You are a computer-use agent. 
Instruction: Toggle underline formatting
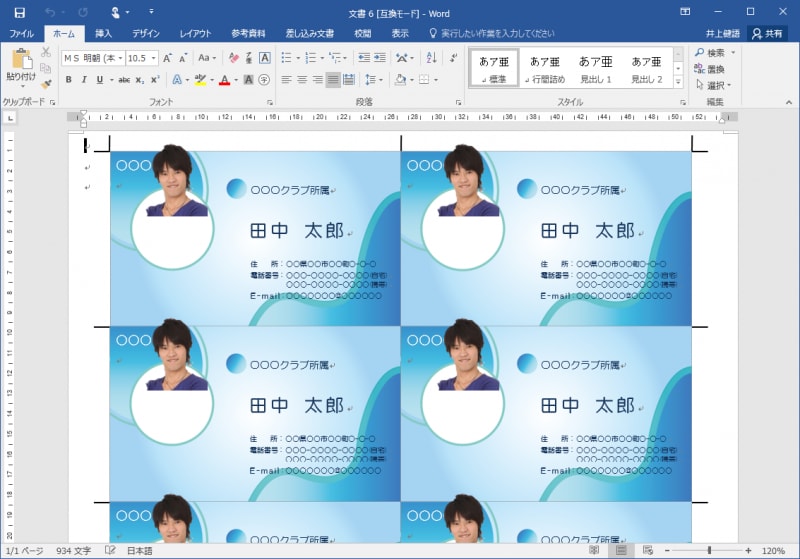click(x=99, y=80)
